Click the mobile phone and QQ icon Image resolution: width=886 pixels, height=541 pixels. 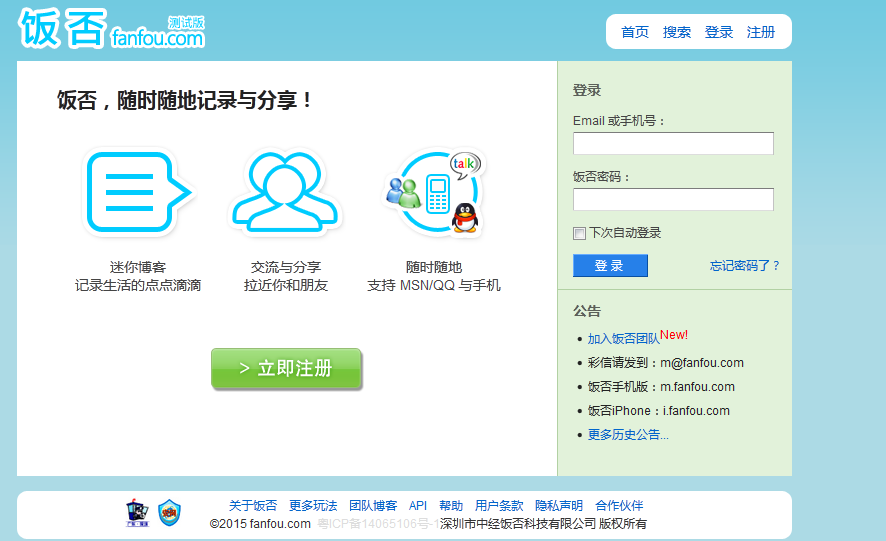tap(434, 192)
